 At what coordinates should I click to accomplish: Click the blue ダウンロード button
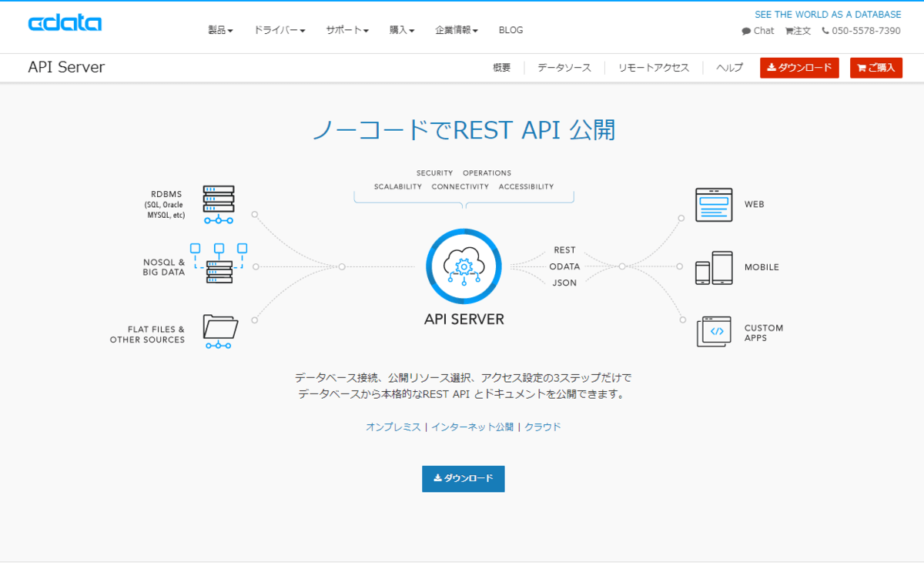pyautogui.click(x=464, y=479)
